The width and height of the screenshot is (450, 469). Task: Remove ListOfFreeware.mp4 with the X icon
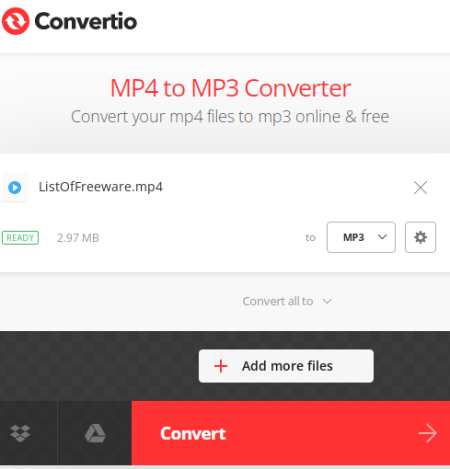tap(420, 188)
